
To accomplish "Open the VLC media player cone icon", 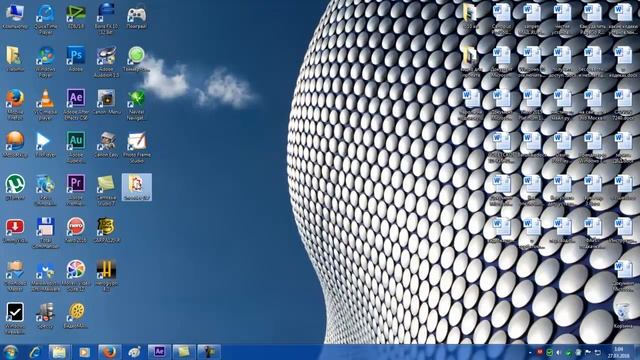I will [45, 104].
